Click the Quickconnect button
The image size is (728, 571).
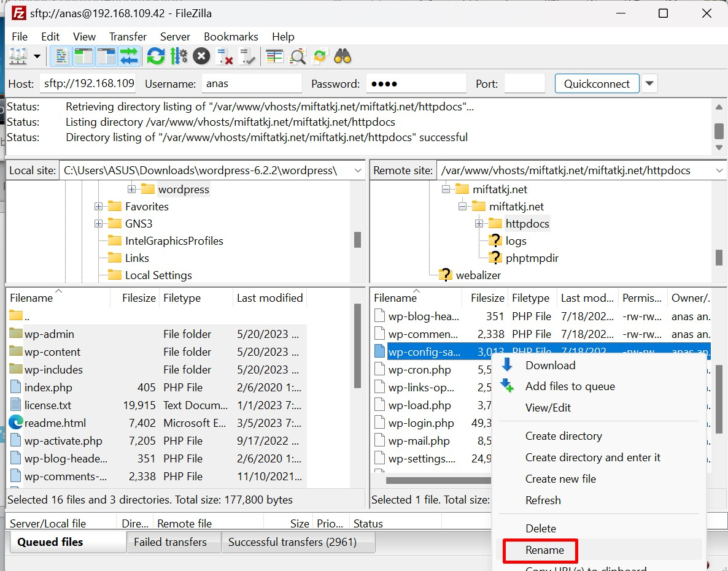(x=597, y=83)
